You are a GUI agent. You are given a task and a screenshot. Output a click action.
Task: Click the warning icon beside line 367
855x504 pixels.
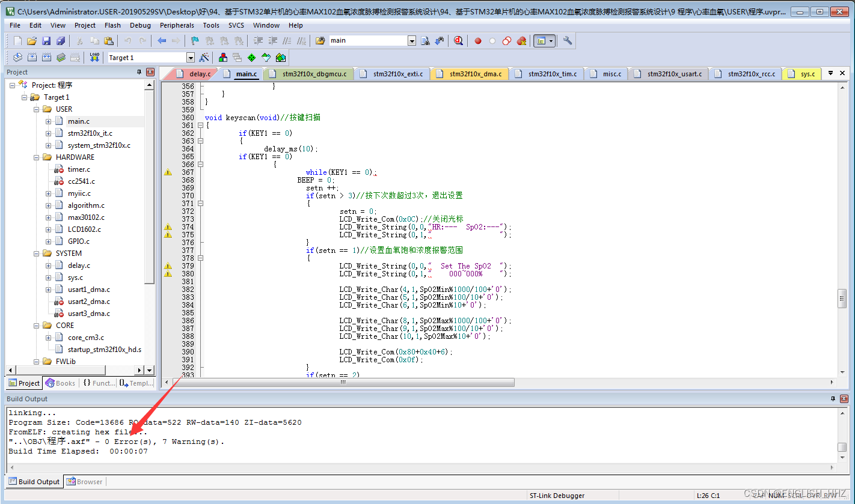pos(168,172)
